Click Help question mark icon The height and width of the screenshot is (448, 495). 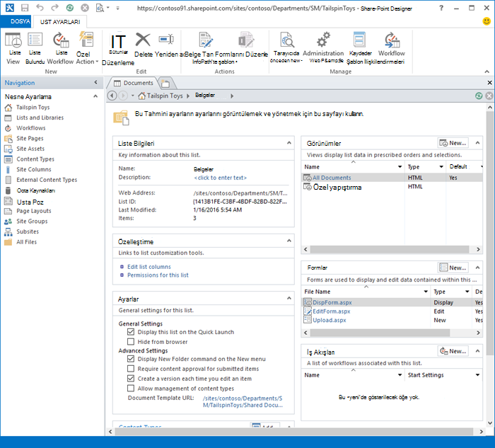(x=441, y=8)
